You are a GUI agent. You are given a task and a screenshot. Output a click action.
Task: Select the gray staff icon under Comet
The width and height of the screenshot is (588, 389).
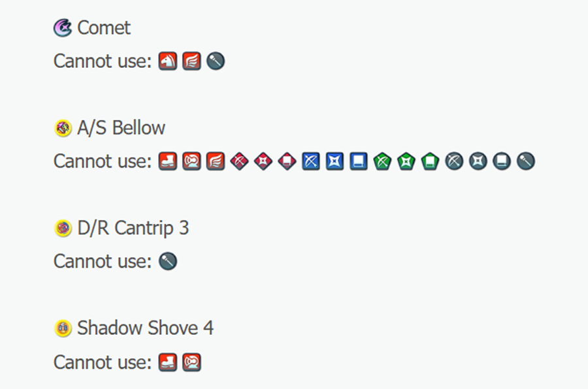click(216, 61)
